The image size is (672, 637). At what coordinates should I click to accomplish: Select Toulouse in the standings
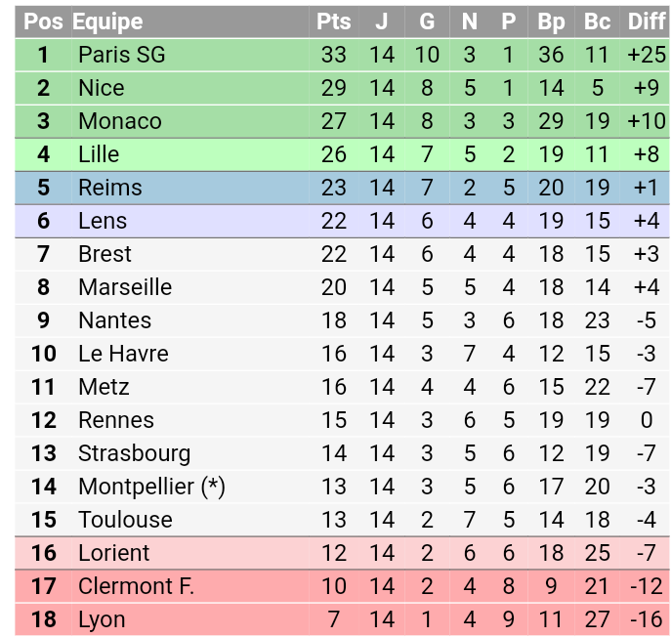tap(126, 520)
